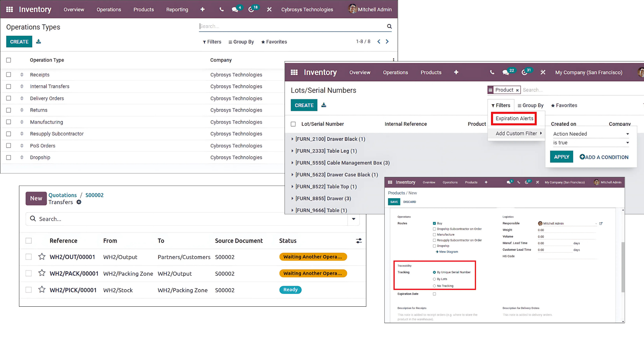Screen dimensions: 644x354
Task: Open Transfers gear settings icon
Action: point(79,202)
